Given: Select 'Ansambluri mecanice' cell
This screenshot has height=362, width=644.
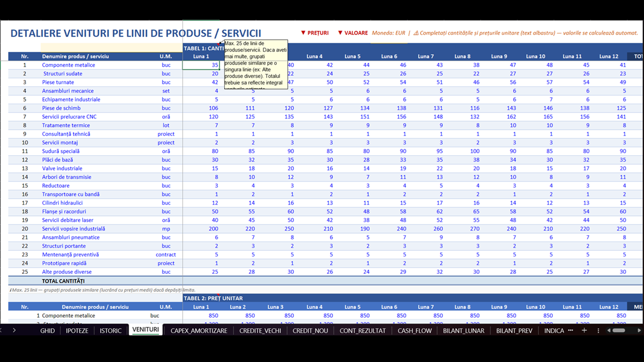Looking at the screenshot, I should click(x=67, y=91).
